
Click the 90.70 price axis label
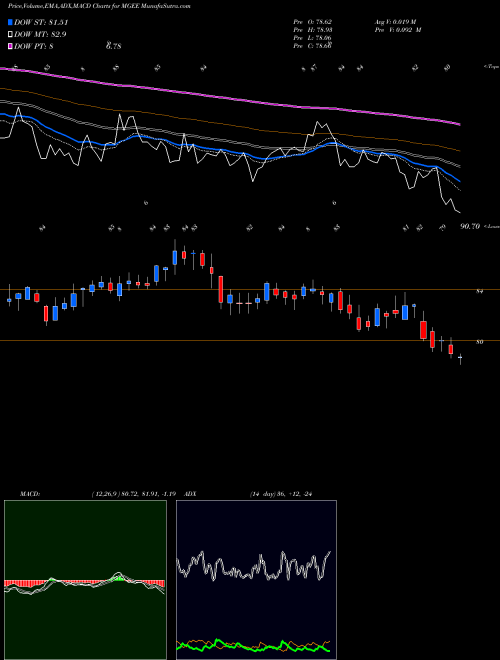point(470,226)
